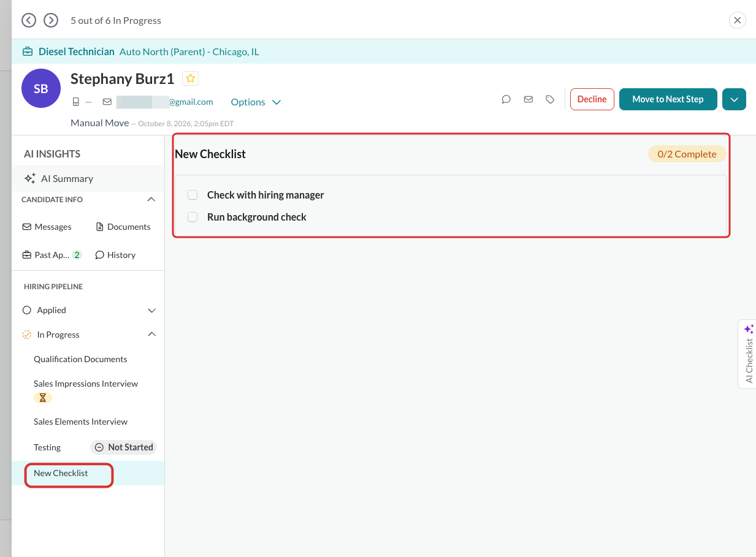Check the Run background check box
Screen dimensions: 756x557
[193, 217]
